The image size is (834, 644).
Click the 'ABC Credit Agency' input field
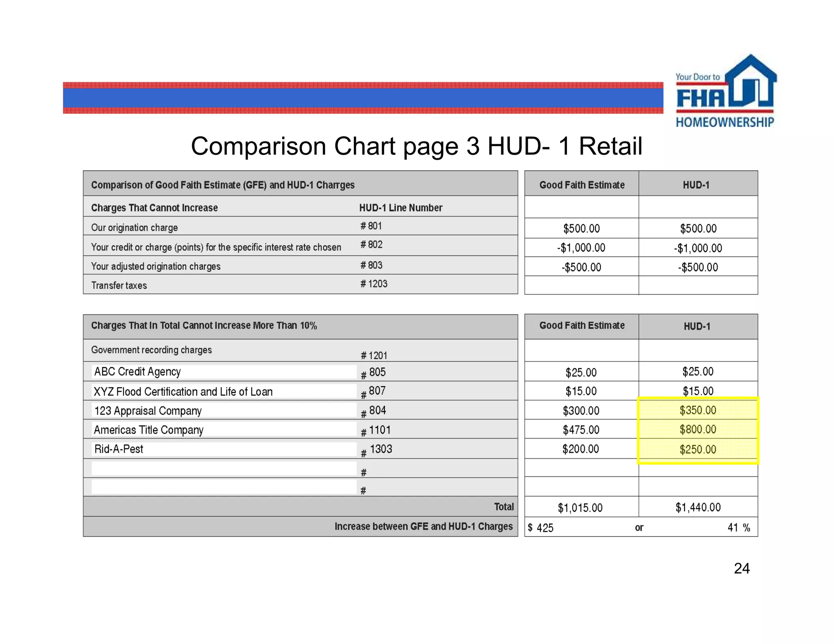click(x=224, y=372)
